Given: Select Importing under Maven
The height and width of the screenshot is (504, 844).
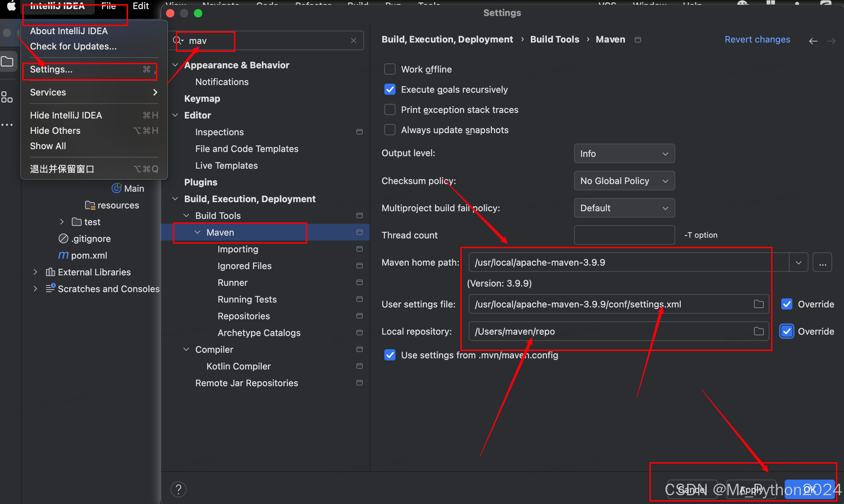Looking at the screenshot, I should point(238,249).
